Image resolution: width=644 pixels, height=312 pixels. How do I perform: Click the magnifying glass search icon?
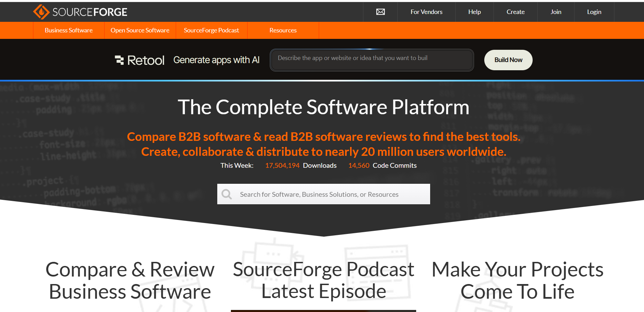(226, 194)
